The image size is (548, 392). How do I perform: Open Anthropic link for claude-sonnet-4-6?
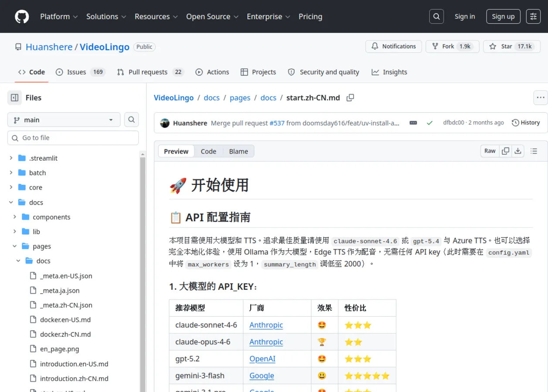click(x=266, y=325)
